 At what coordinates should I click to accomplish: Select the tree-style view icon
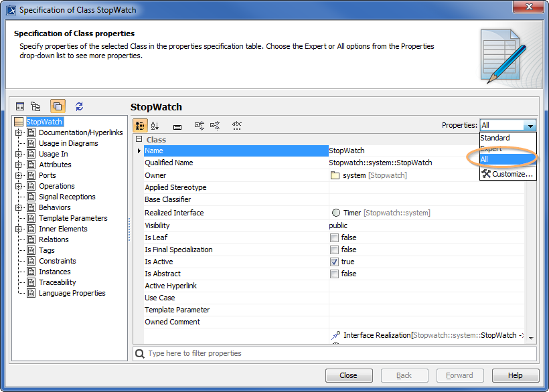(x=35, y=106)
